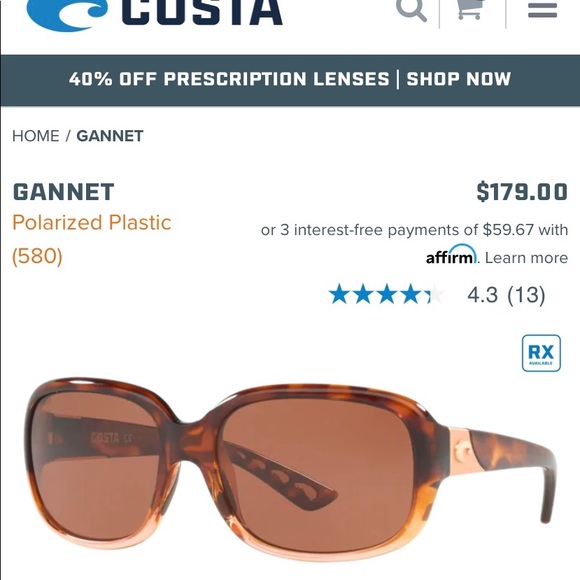The height and width of the screenshot is (580, 580).
Task: Click SHOP NOW in the promo banner
Action: [459, 79]
